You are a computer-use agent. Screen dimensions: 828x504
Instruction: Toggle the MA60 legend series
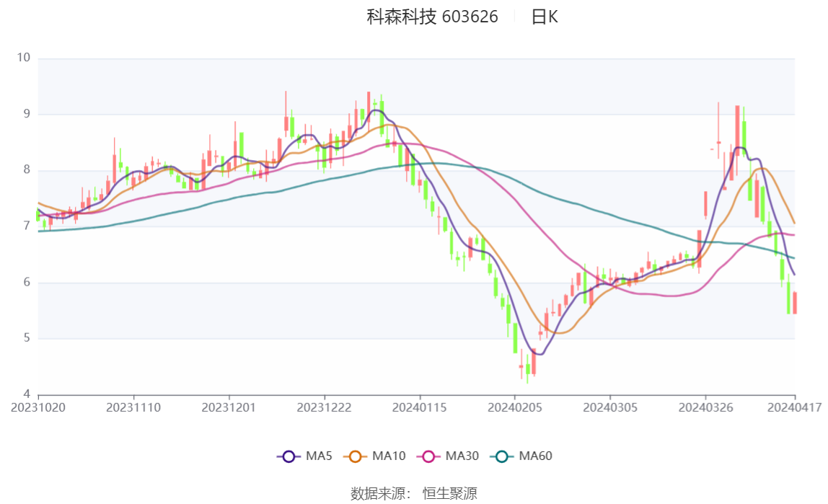click(521, 456)
